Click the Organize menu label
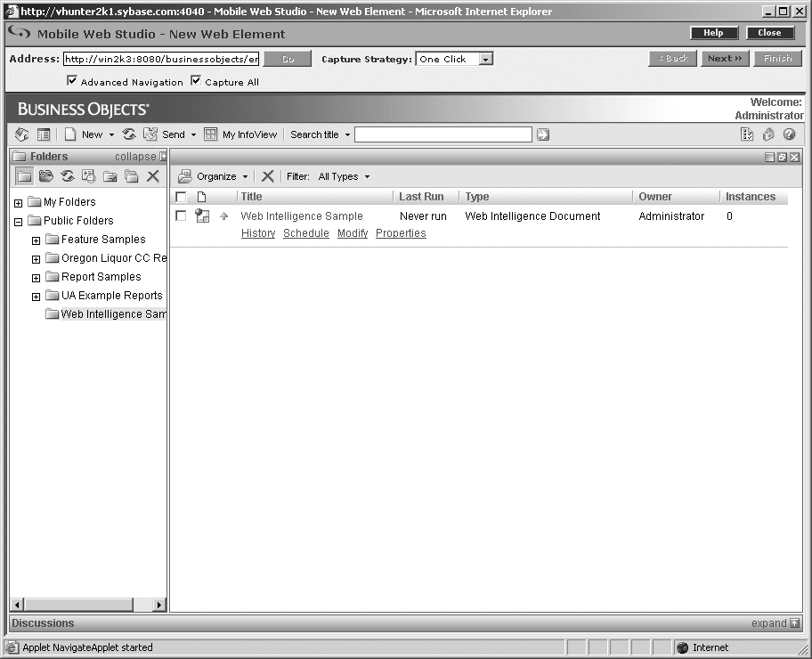 [x=216, y=176]
